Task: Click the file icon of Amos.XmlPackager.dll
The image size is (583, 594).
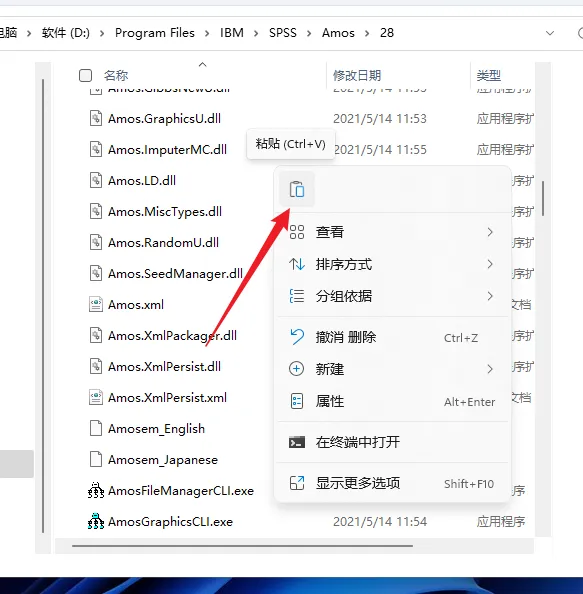Action: pos(96,335)
